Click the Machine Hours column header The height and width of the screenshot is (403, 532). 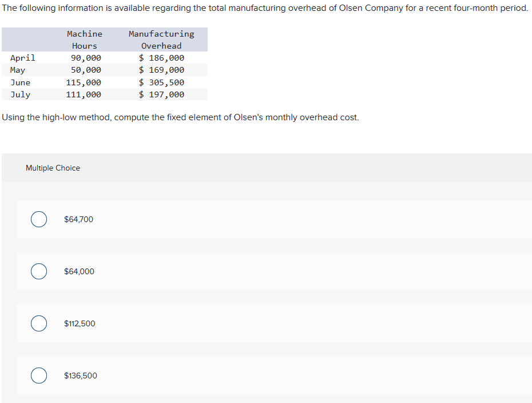point(84,39)
